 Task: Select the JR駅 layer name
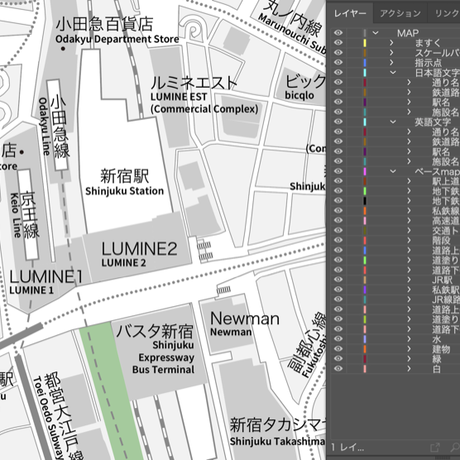(442, 279)
